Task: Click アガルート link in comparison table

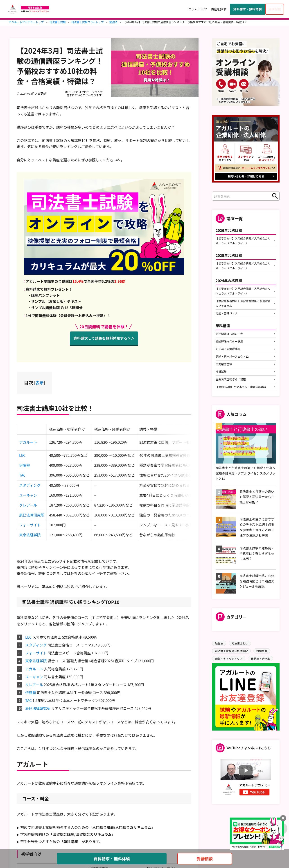Action: 28,442
